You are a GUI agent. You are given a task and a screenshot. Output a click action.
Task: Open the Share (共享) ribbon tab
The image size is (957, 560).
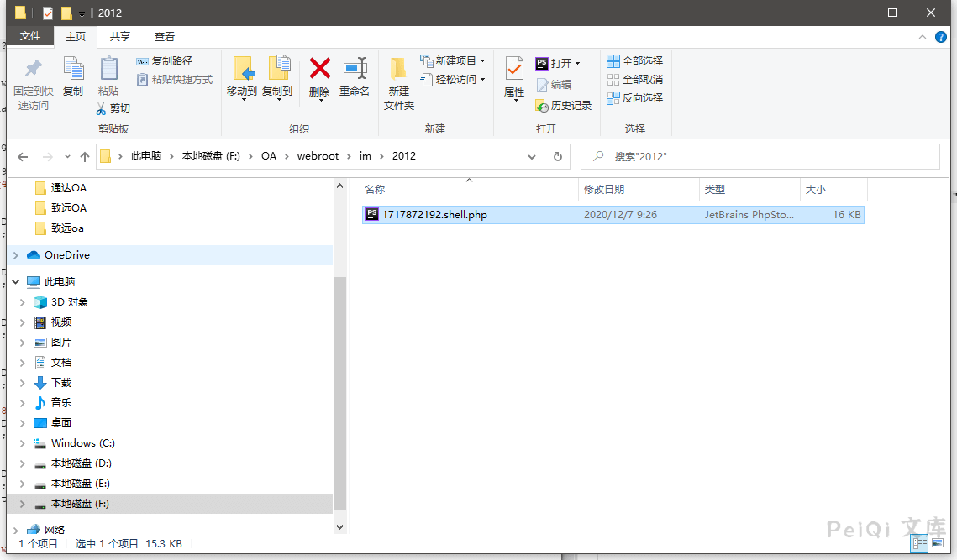(120, 36)
